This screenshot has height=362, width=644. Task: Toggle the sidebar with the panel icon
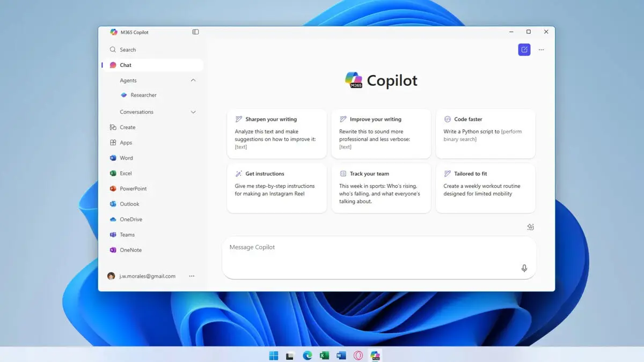coord(195,32)
